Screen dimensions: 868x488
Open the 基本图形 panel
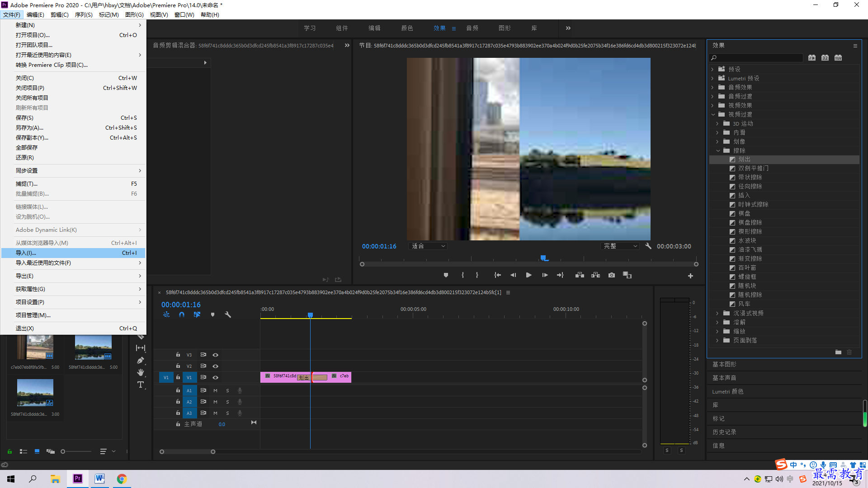coord(724,364)
